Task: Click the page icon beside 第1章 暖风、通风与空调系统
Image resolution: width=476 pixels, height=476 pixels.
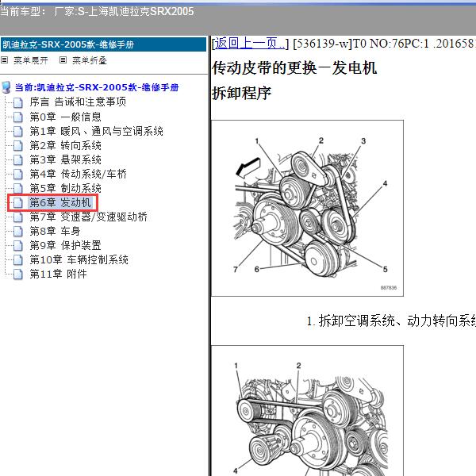Action: pyautogui.click(x=18, y=132)
